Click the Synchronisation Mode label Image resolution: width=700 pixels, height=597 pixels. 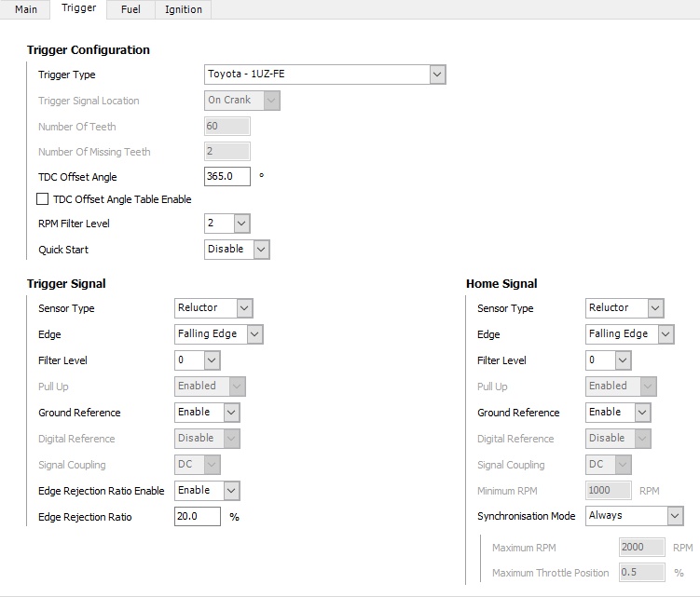click(527, 516)
